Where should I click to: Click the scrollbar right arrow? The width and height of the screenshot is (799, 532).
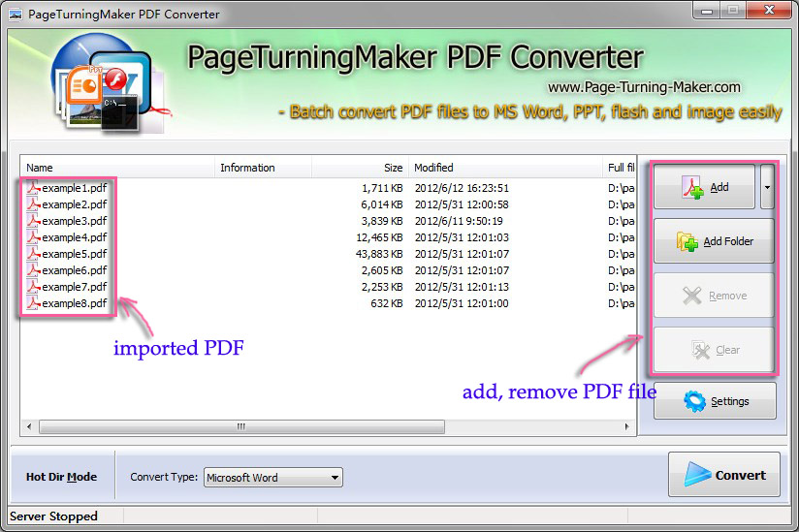626,426
